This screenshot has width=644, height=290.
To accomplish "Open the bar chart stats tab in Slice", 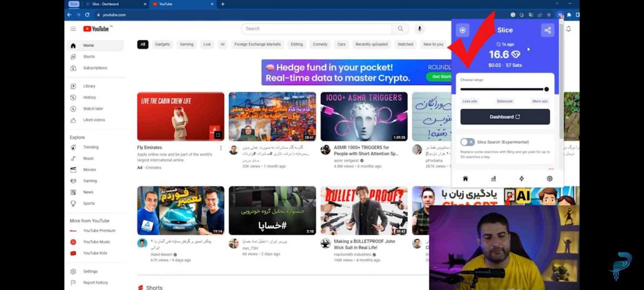I will [x=493, y=179].
